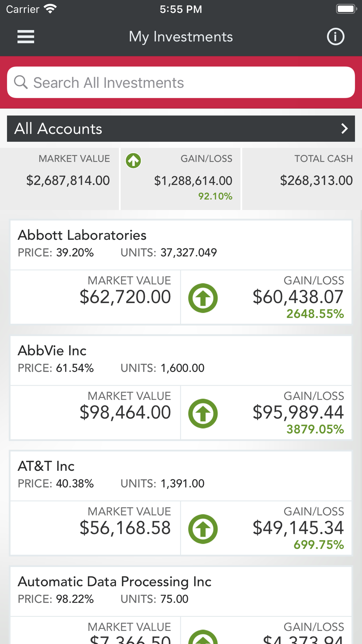This screenshot has width=362, height=644.
Task: Tap Automatic Data Processing up-arrow icon
Action: (x=203, y=638)
